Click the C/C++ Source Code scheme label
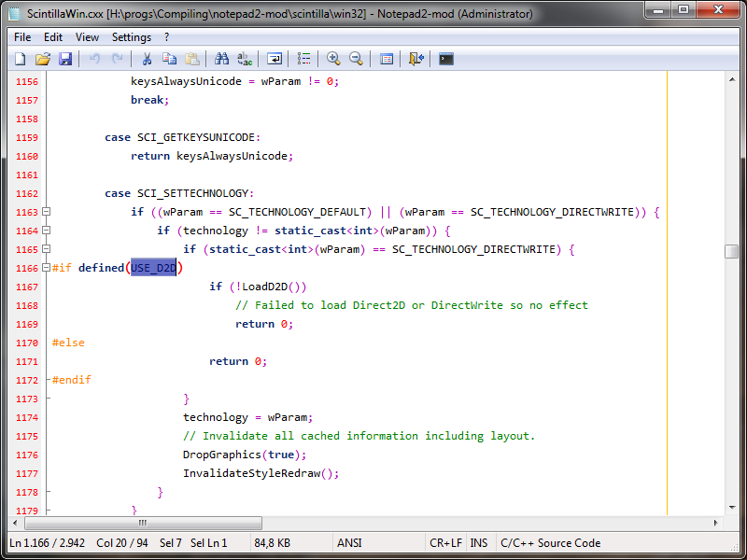The image size is (747, 560). [550, 543]
